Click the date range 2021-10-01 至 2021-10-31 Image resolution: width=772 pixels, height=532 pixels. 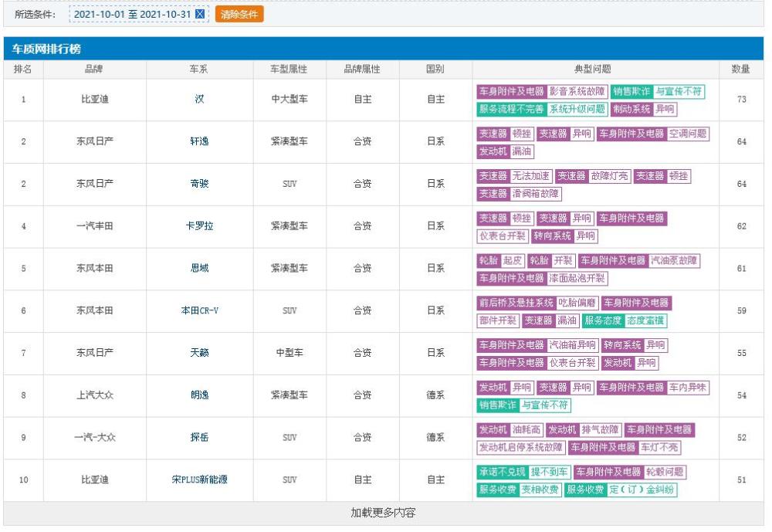(132, 15)
